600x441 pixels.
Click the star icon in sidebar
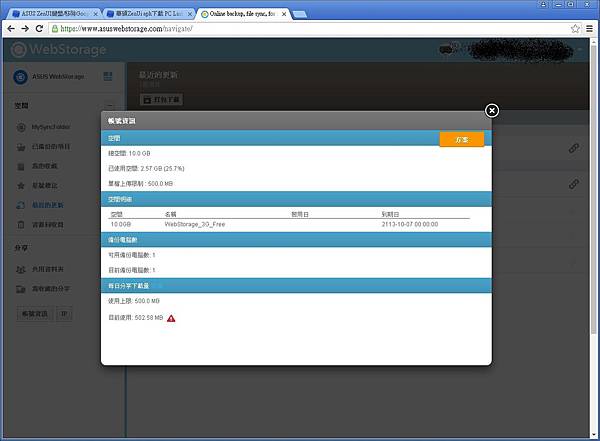click(x=21, y=186)
